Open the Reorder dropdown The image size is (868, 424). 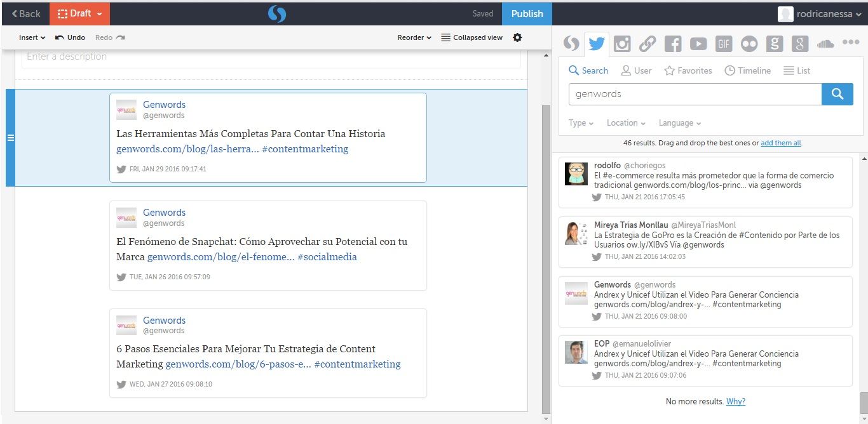pyautogui.click(x=414, y=37)
